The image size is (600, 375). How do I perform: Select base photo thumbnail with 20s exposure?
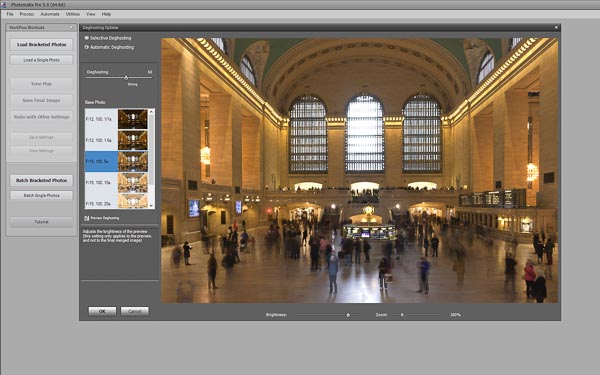click(132, 201)
